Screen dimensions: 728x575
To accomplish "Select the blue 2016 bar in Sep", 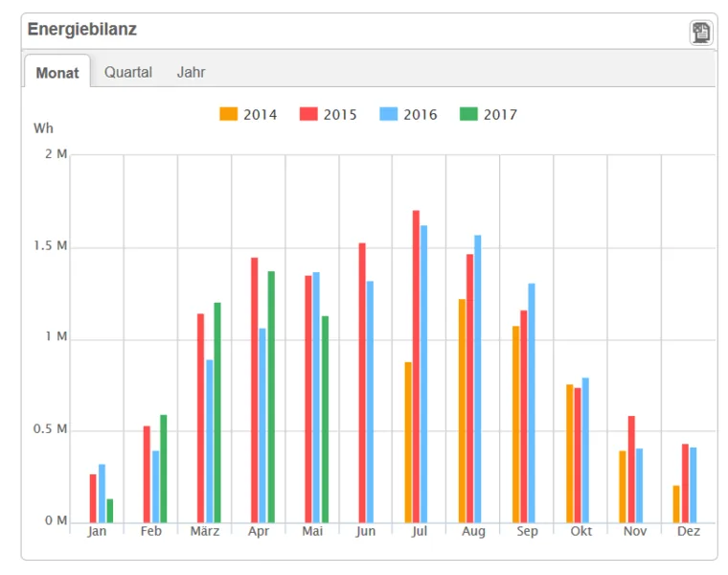I will (532, 403).
